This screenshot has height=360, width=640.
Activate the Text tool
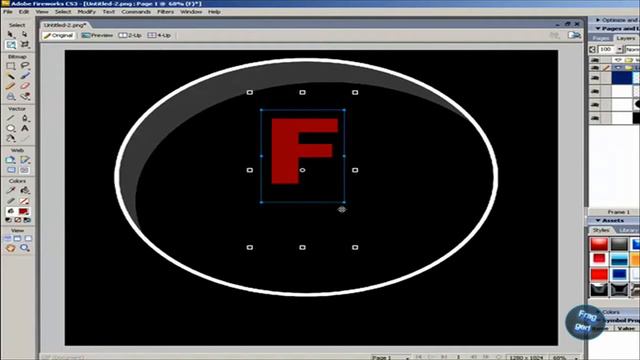point(24,128)
